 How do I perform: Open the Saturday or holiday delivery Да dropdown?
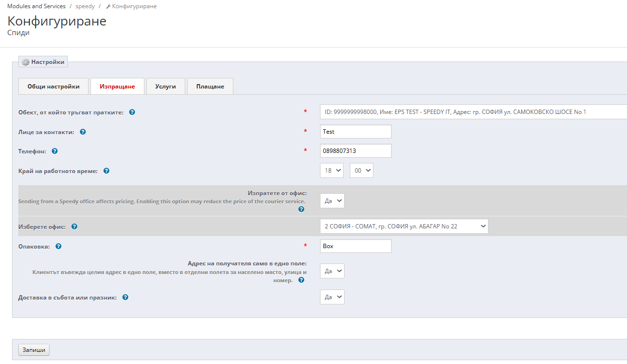point(333,297)
